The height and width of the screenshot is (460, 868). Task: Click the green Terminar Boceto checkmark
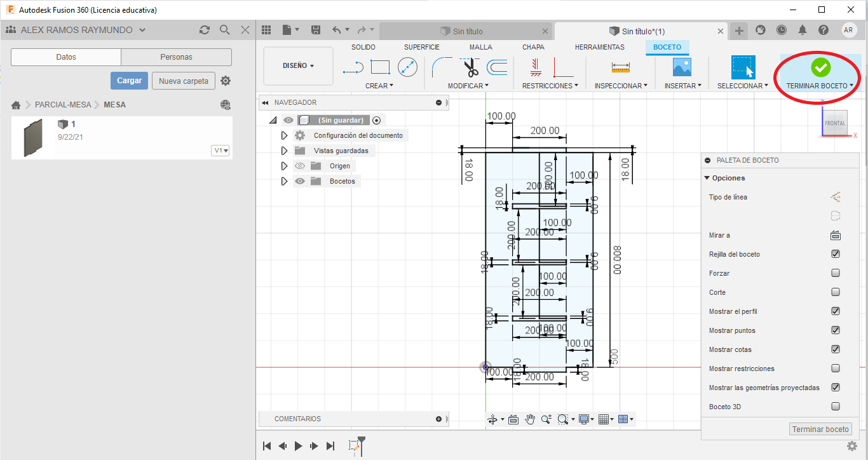(x=820, y=67)
